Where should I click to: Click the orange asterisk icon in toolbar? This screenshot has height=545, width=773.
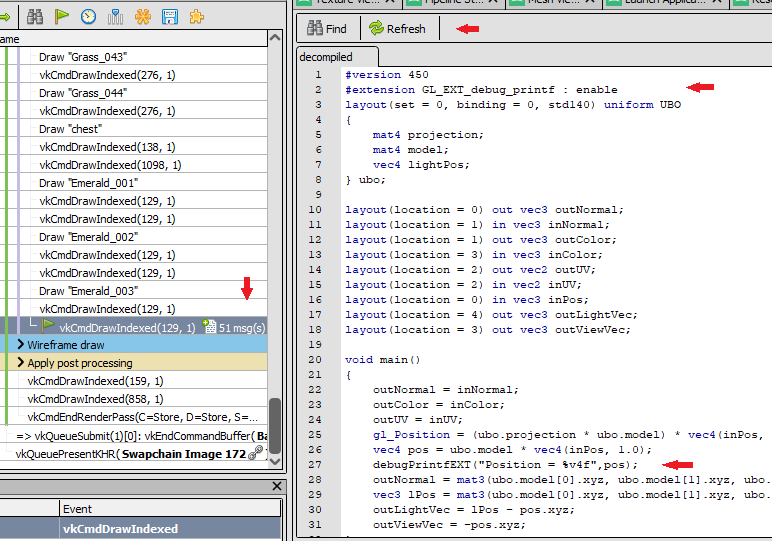pos(143,16)
